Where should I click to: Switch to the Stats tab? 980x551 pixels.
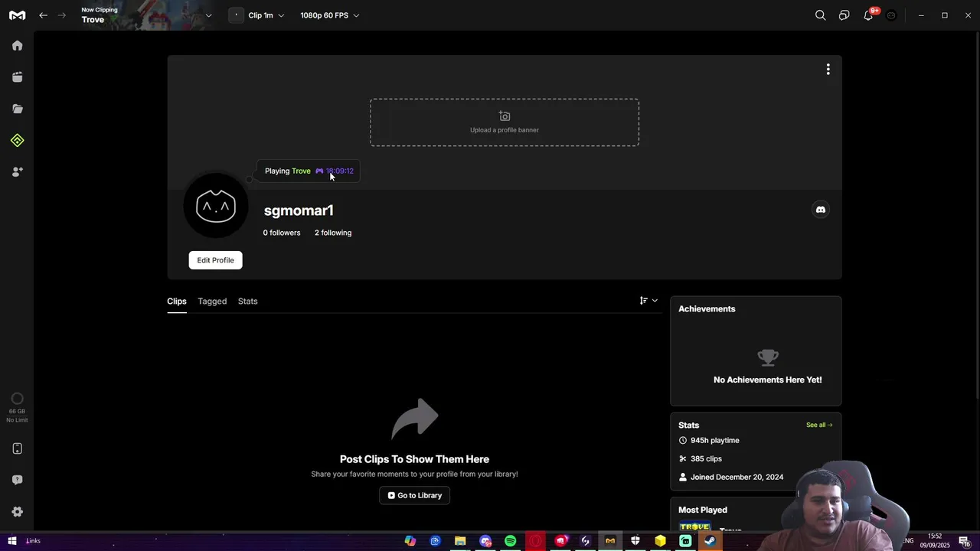coord(248,302)
